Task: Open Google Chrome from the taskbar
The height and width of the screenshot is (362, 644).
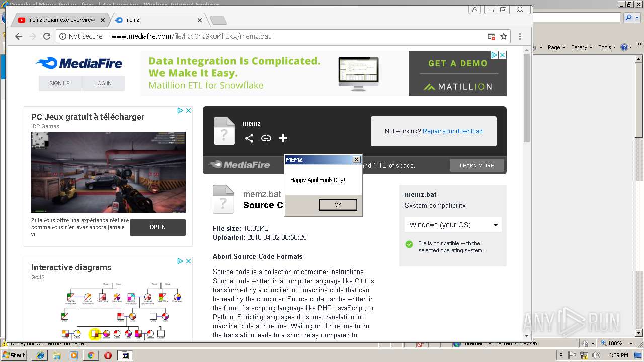Action: 91,355
